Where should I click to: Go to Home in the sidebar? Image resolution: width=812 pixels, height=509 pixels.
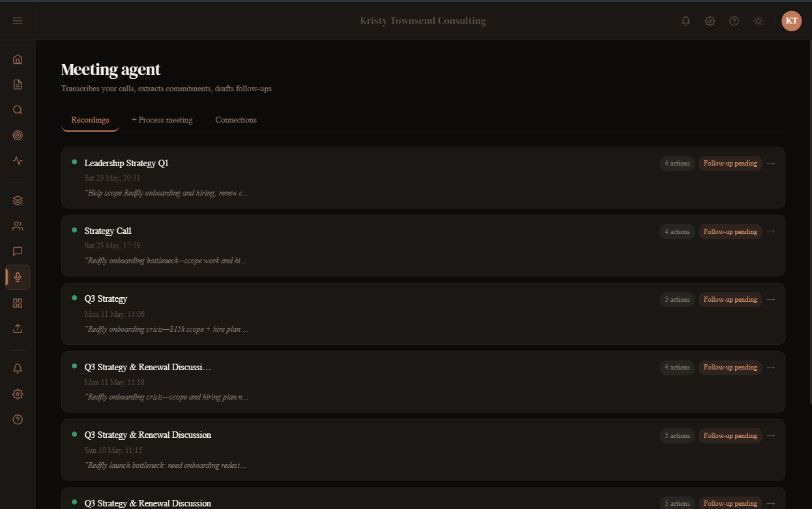18,59
